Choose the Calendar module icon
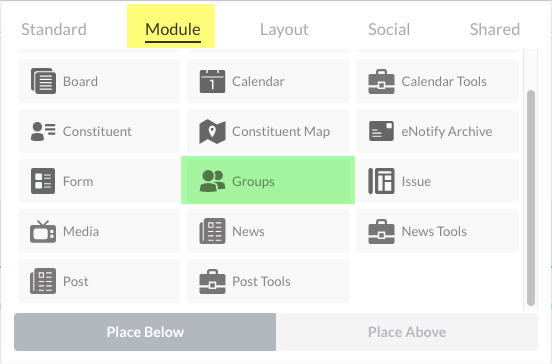This screenshot has width=552, height=364. pyautogui.click(x=212, y=81)
